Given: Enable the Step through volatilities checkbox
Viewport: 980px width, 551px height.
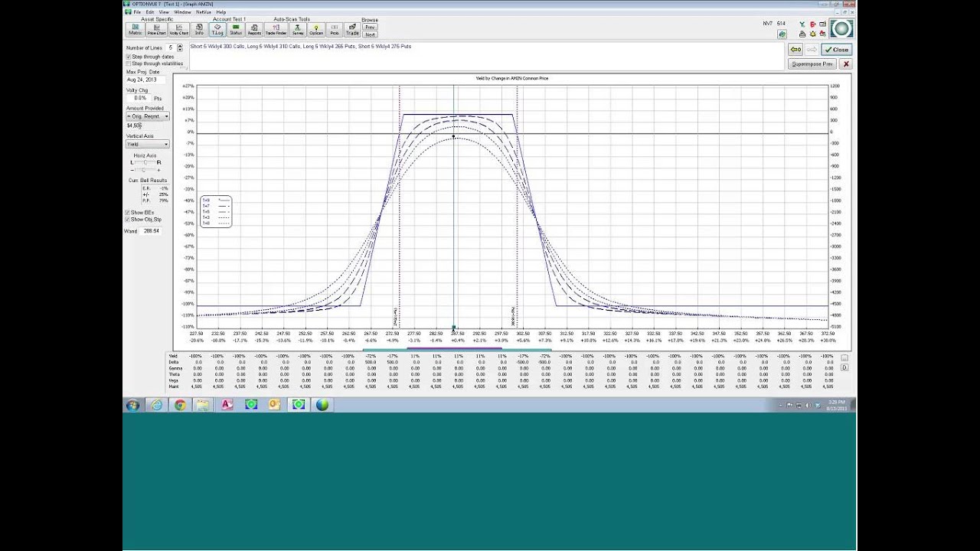Looking at the screenshot, I should 129,64.
